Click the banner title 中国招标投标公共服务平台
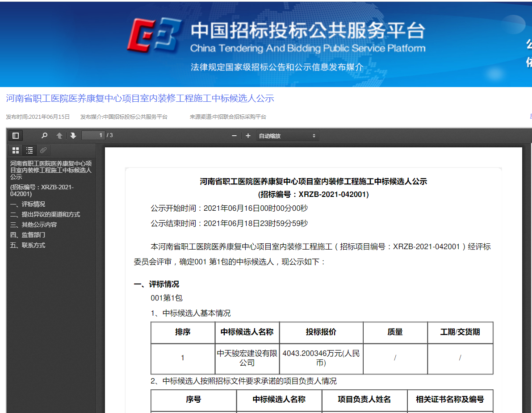This screenshot has width=532, height=413. [308, 30]
